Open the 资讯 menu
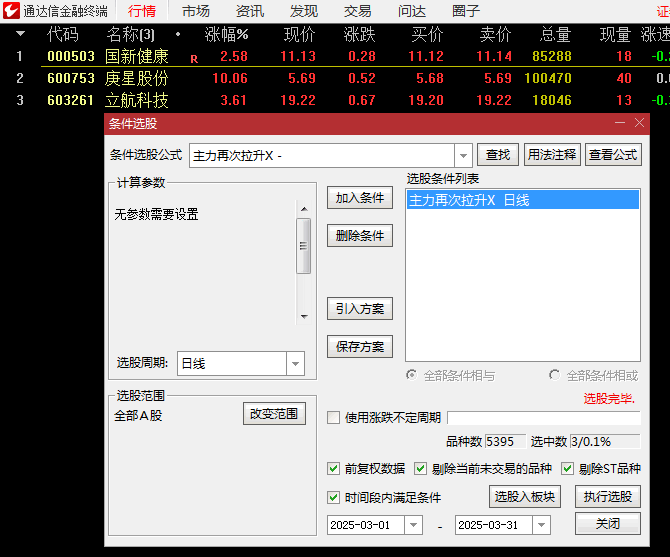670x557 pixels. [250, 11]
